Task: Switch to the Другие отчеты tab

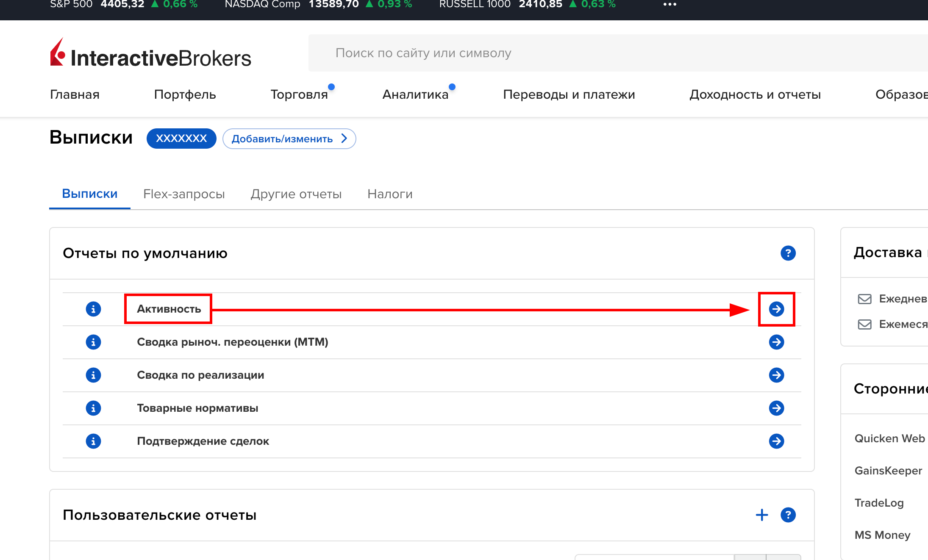Action: click(296, 194)
